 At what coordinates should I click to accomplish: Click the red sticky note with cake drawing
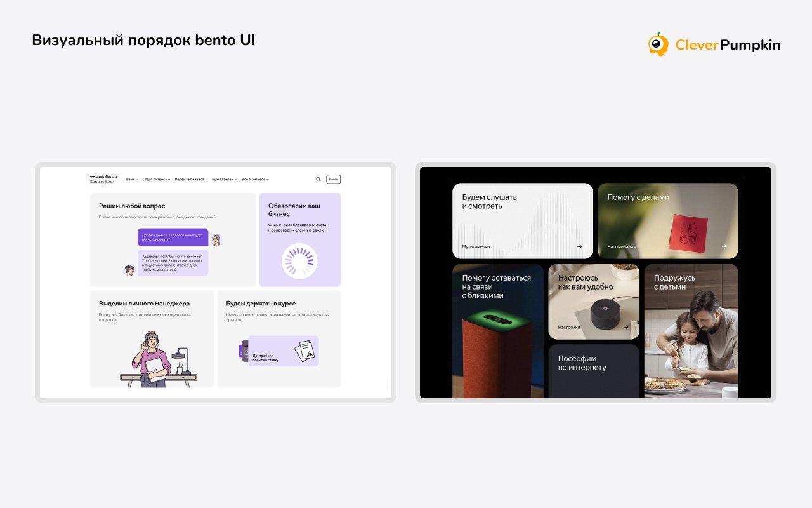click(x=690, y=234)
